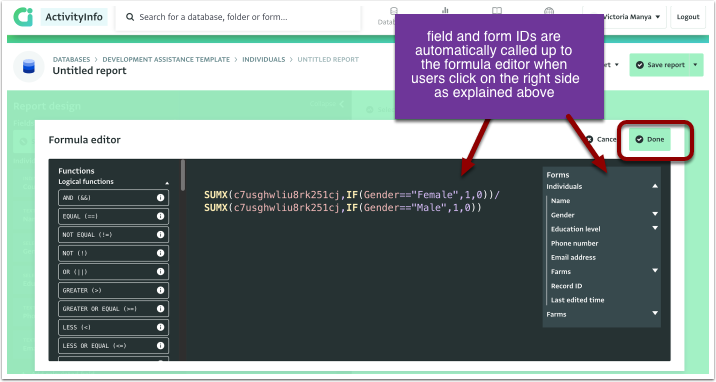Screen dimensions: 716x382
Task: Show info for LESS (<) function
Action: point(160,327)
